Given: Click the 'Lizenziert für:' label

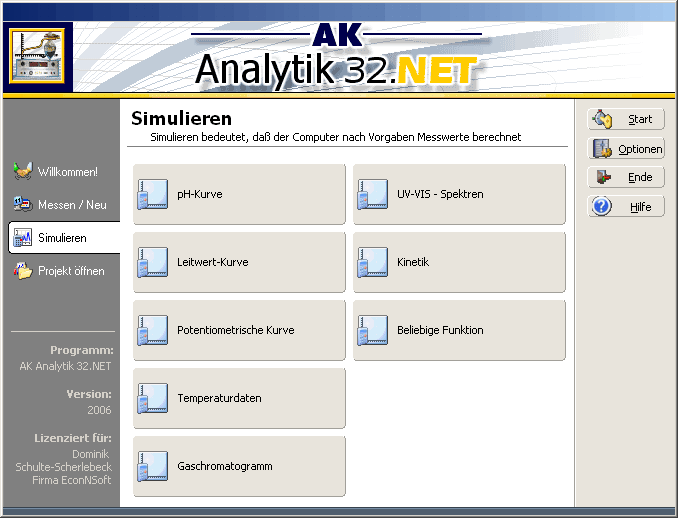Looking at the screenshot, I should pyautogui.click(x=73, y=438).
